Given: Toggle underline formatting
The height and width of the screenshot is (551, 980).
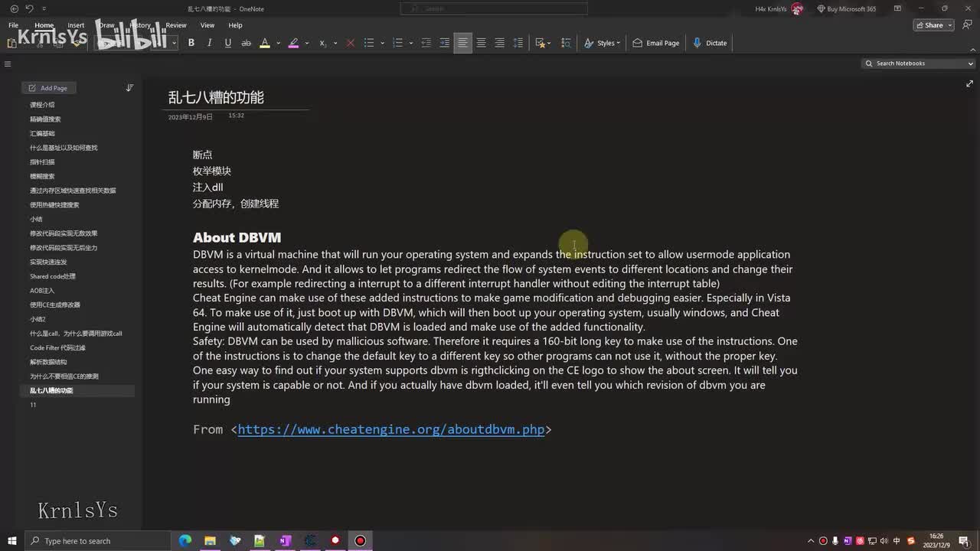Looking at the screenshot, I should point(228,43).
